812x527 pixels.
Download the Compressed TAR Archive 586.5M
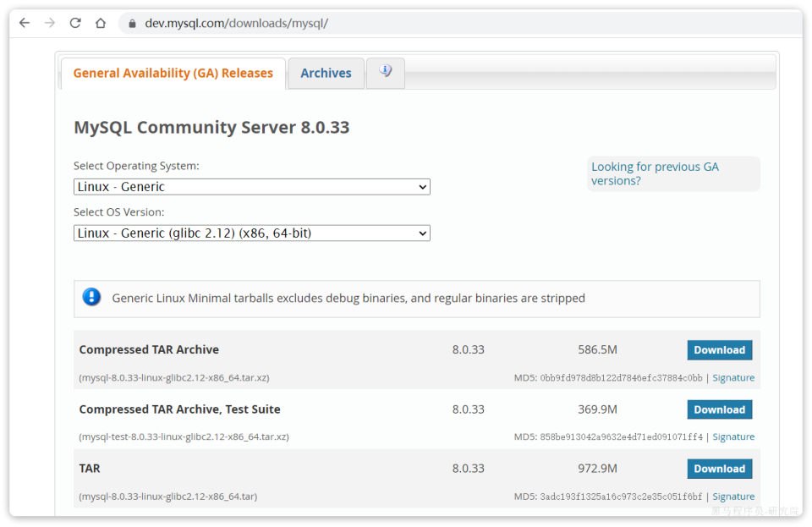click(x=719, y=350)
